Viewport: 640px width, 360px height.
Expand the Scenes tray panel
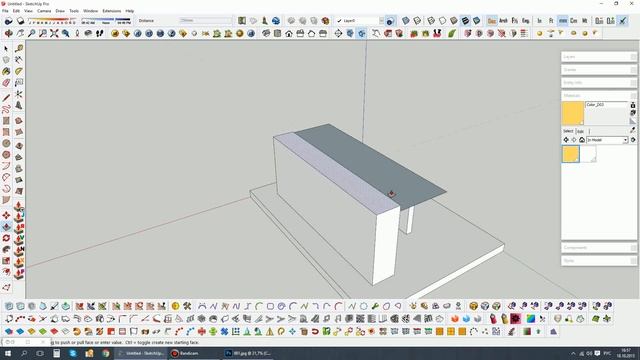point(599,70)
